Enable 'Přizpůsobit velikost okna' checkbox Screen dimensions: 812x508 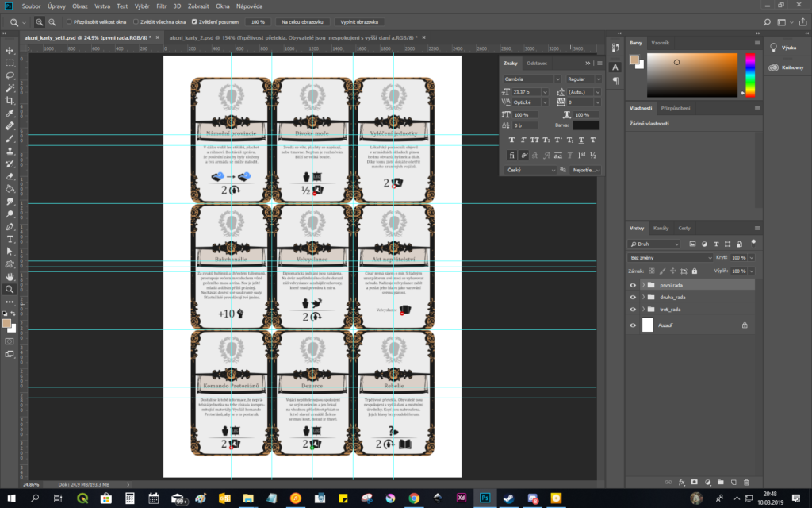[69, 22]
